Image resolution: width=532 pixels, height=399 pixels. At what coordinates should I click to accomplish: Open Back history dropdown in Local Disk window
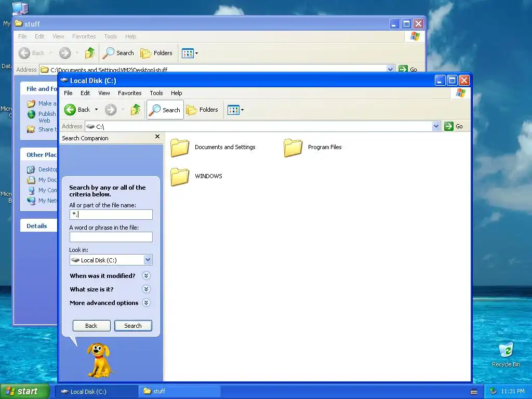pos(96,110)
